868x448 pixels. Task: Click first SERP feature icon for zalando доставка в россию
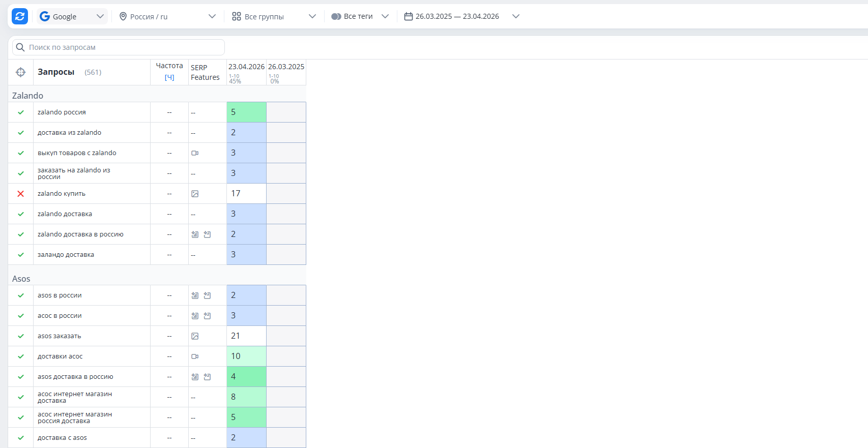[195, 234]
